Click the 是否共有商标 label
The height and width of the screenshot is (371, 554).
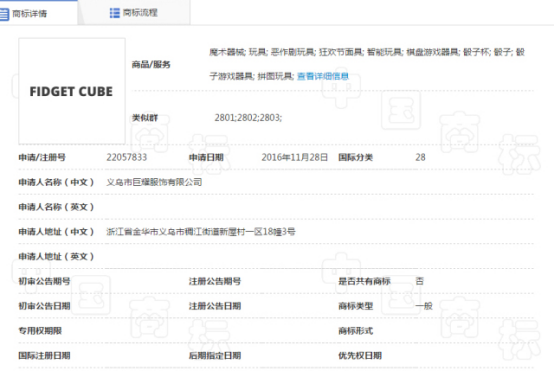(x=364, y=281)
